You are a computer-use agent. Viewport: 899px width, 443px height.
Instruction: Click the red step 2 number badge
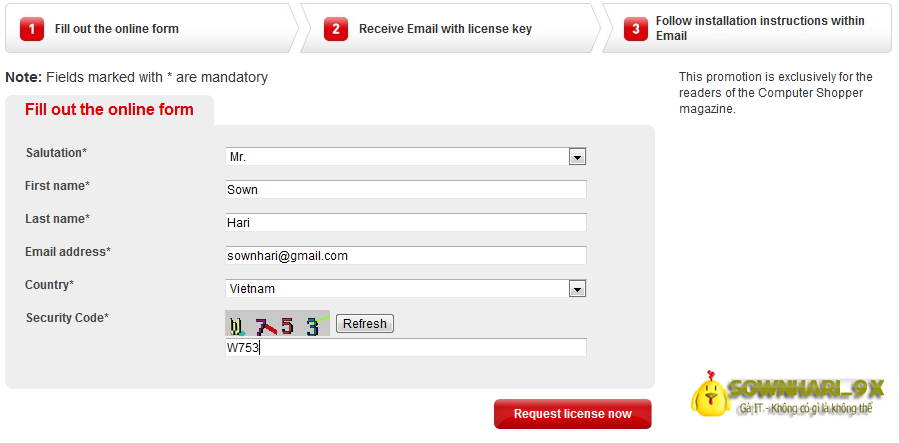(335, 29)
